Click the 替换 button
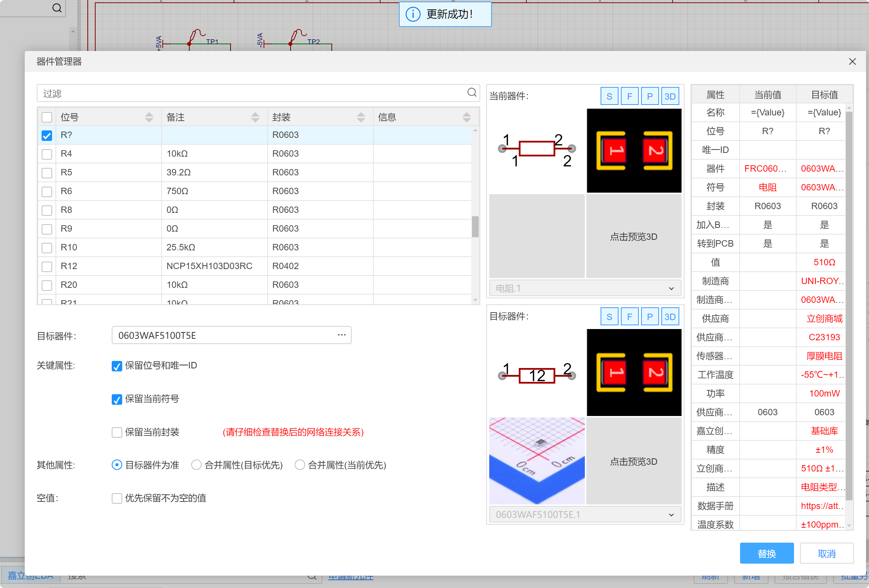This screenshot has height=588, width=869. point(766,553)
